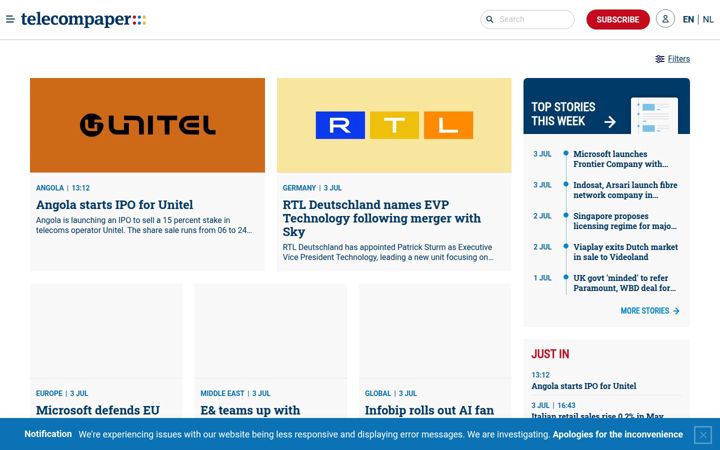This screenshot has height=450, width=720.
Task: Click the Subscribe button
Action: coord(618,19)
